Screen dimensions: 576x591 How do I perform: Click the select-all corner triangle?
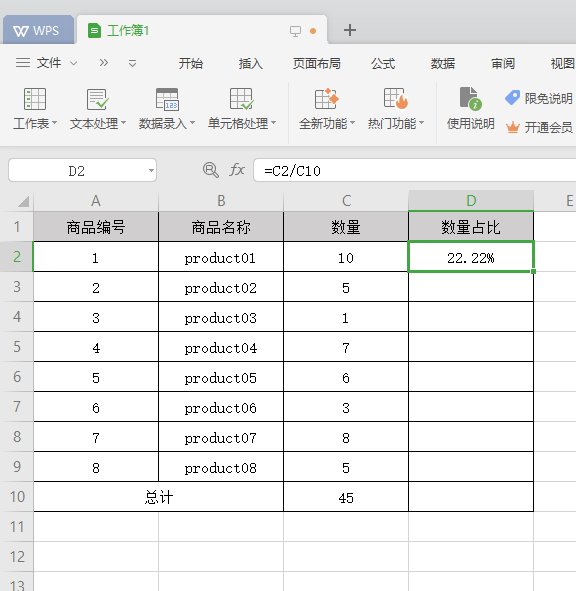tap(23, 202)
